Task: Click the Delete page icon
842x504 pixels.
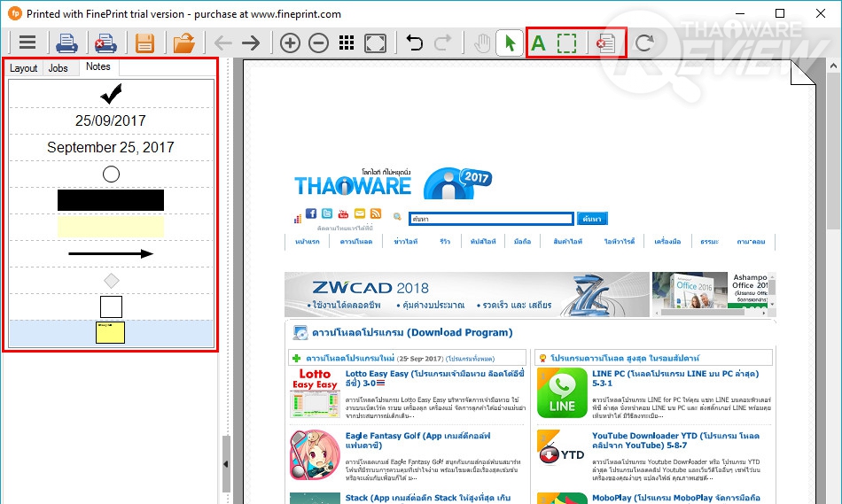Action: pyautogui.click(x=605, y=43)
